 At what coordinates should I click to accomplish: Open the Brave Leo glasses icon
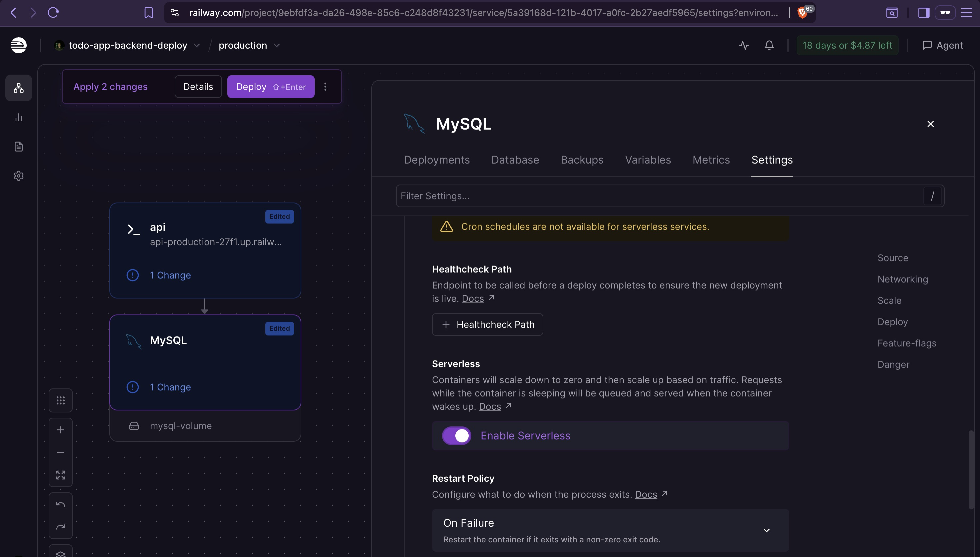click(945, 13)
